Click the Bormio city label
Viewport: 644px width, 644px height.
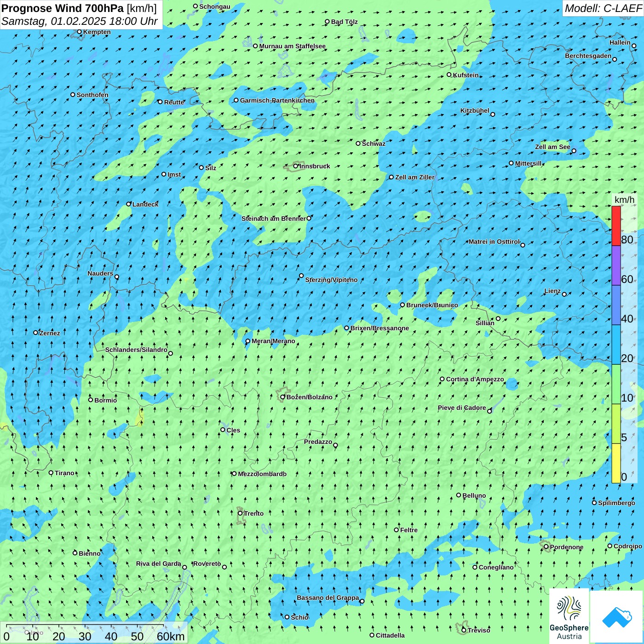[106, 400]
